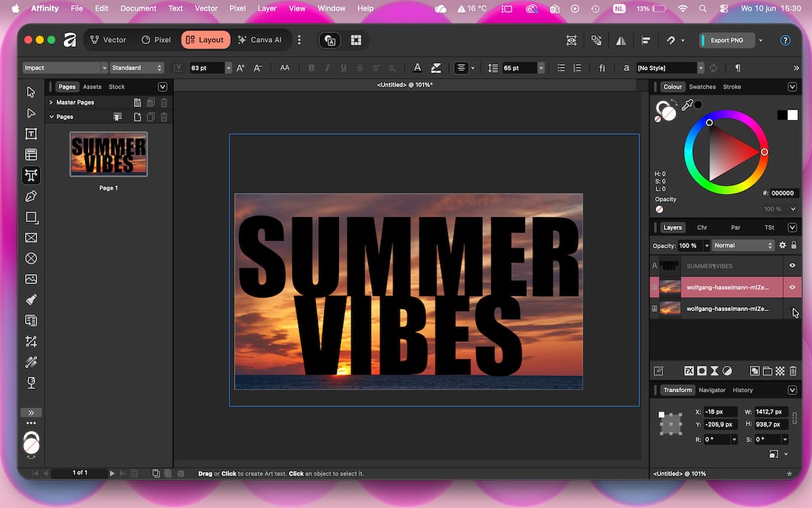812x508 pixels.
Task: Click the Flip Horizontal icon
Action: tap(621, 41)
